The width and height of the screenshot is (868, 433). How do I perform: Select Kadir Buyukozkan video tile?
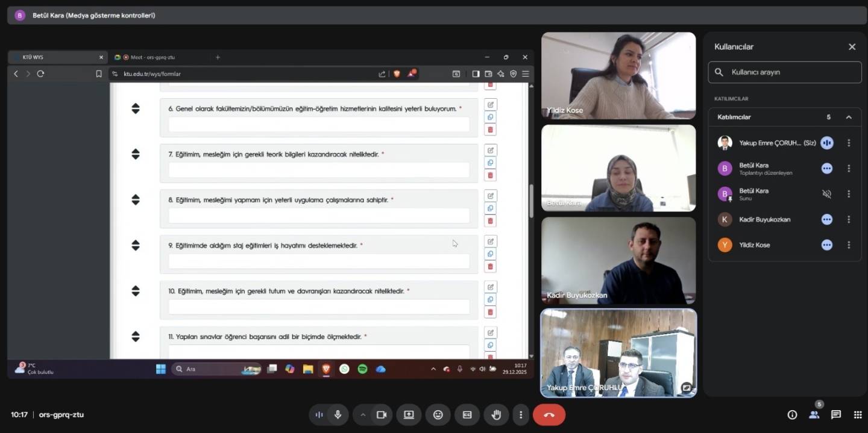pyautogui.click(x=618, y=260)
